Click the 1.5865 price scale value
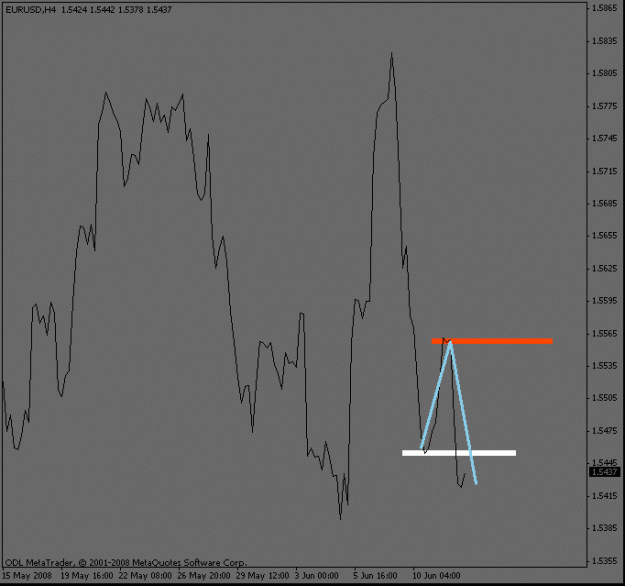Screen dimensions: 625x586 point(604,8)
